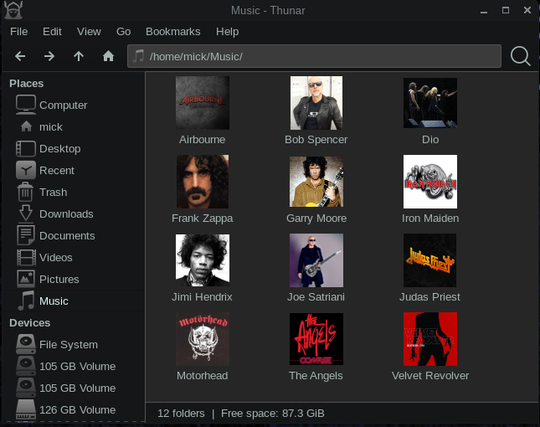Select the Frank Zappa folder thumbnail
540x427 pixels.
[x=202, y=181]
